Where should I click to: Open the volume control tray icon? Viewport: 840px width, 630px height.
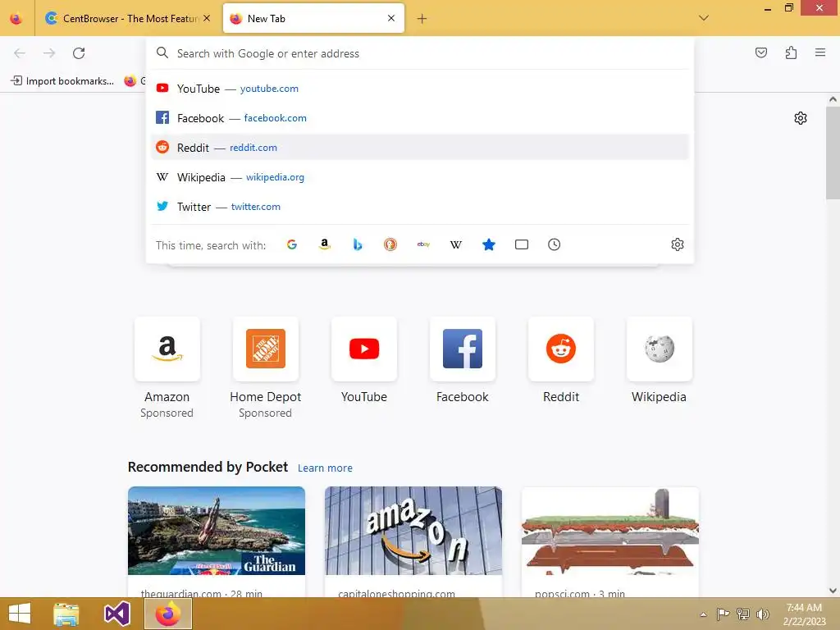[x=762, y=614]
